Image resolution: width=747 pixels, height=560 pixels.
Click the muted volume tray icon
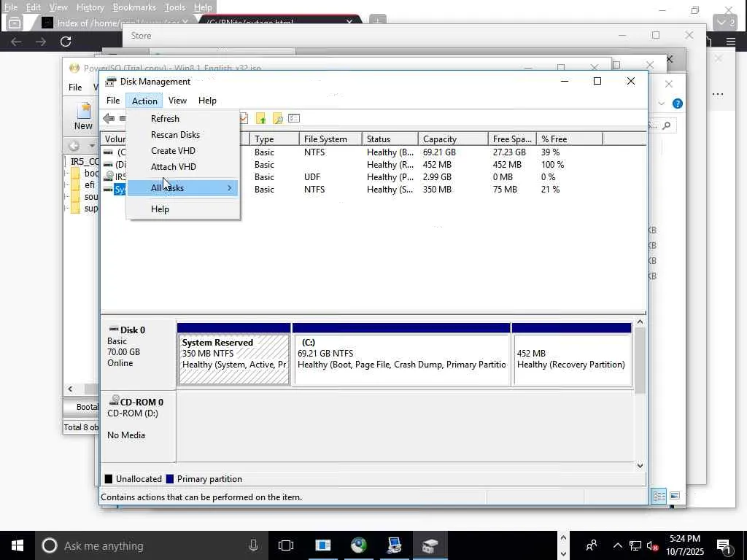[653, 546]
